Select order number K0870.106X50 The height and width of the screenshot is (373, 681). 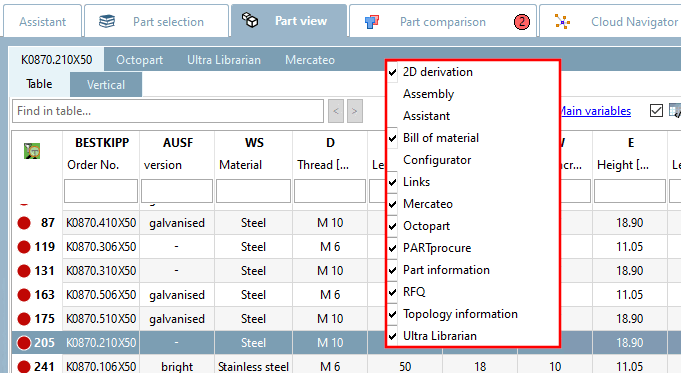coord(101,367)
